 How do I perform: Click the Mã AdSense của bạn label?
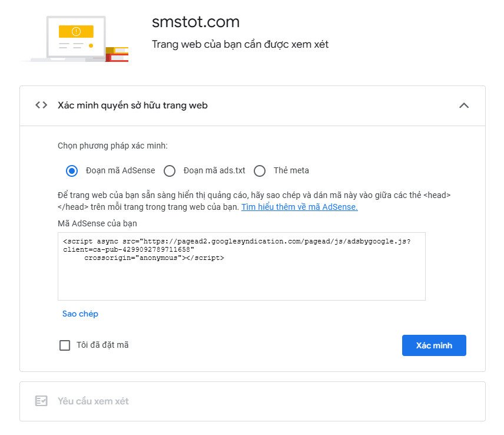coord(97,223)
